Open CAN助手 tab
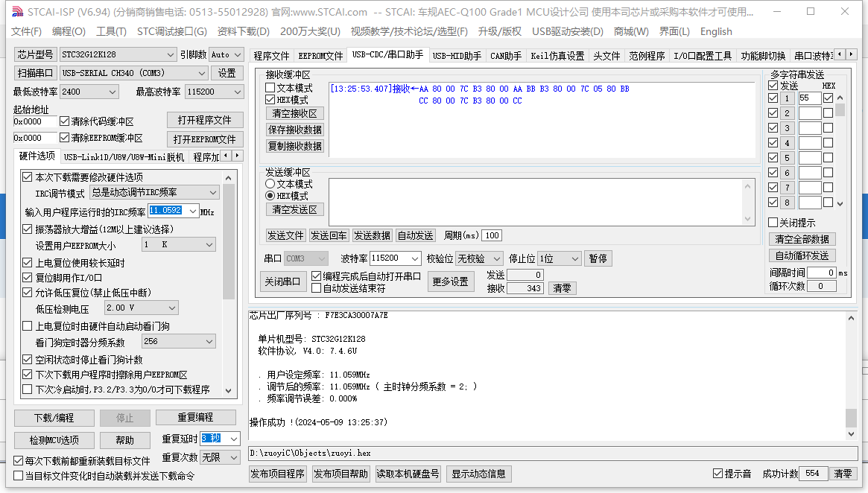The height and width of the screenshot is (493, 868). coord(505,56)
